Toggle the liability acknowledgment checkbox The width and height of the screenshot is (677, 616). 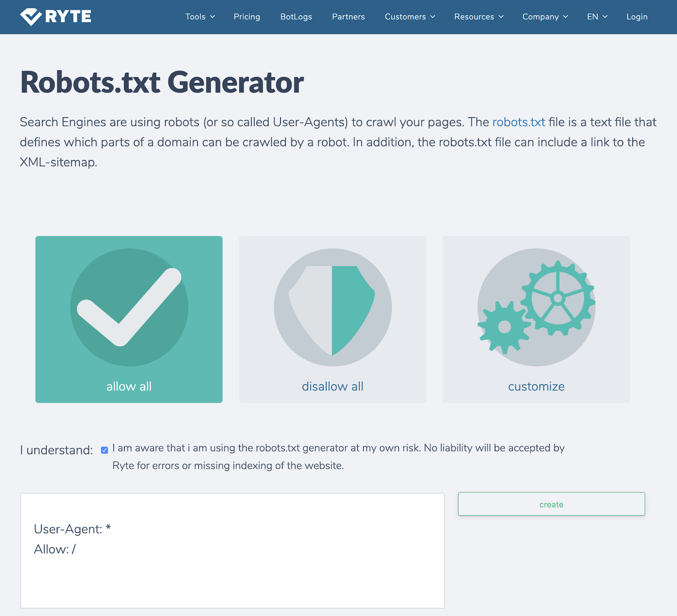(x=104, y=450)
